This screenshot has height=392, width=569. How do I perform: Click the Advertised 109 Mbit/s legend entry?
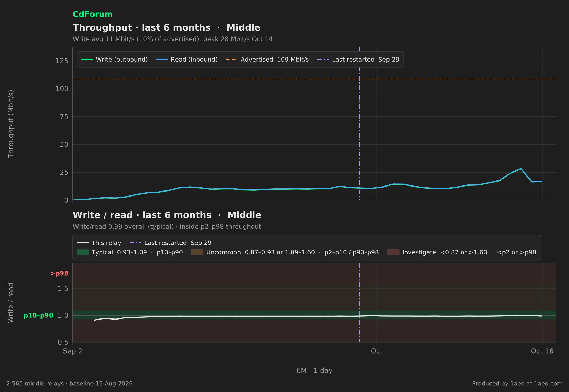(x=267, y=60)
